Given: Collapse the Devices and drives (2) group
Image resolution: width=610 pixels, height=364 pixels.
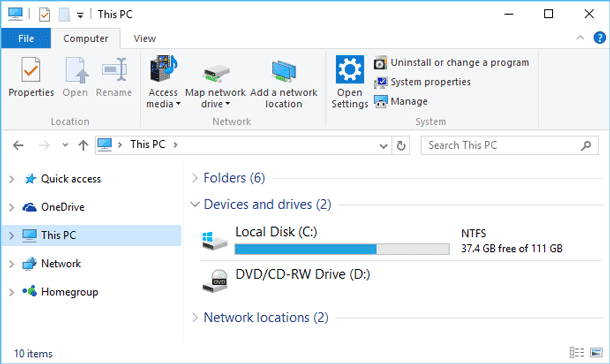Looking at the screenshot, I should (195, 204).
